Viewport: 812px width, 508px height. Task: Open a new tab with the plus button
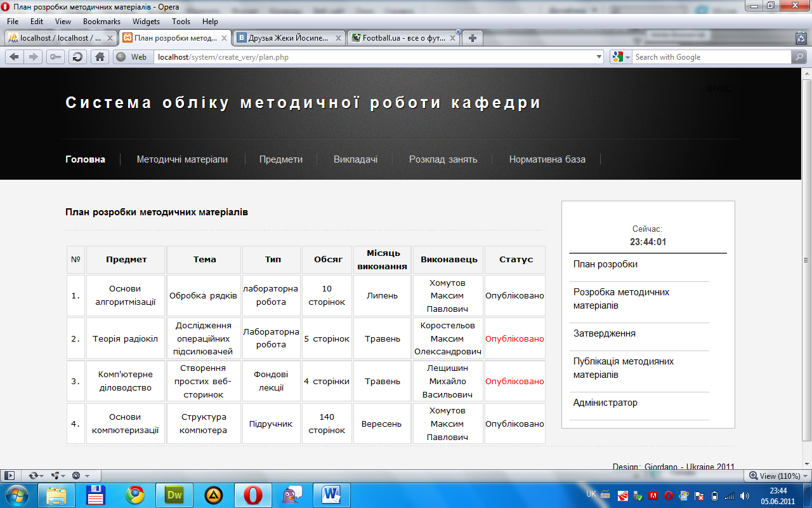(472, 38)
